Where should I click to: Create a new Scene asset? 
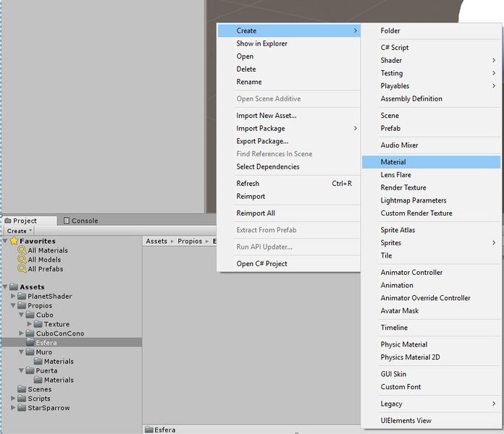[x=431, y=116]
